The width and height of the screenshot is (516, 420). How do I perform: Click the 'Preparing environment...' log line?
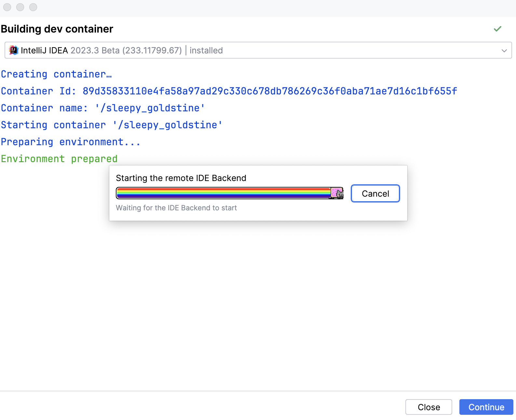tap(71, 142)
